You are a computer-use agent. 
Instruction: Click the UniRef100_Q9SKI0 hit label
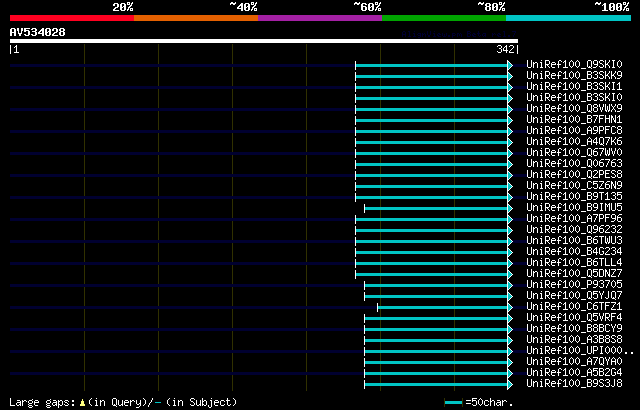pos(574,64)
